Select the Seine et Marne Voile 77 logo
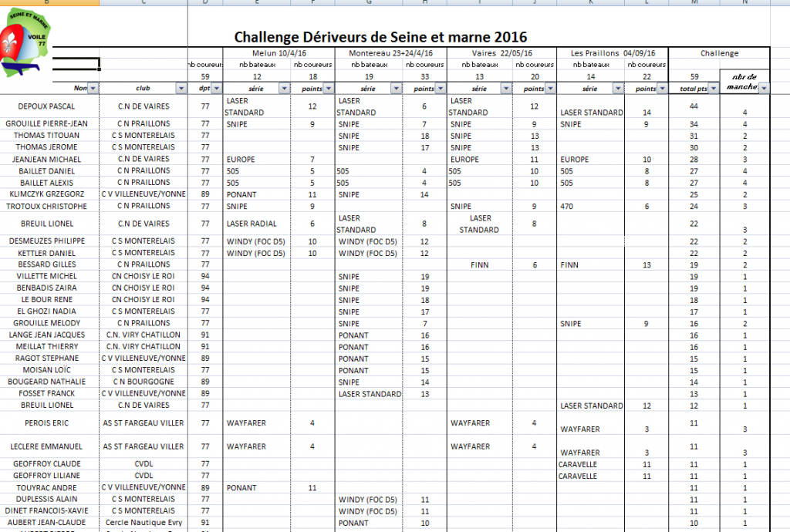The height and width of the screenshot is (532, 790). tap(25, 42)
